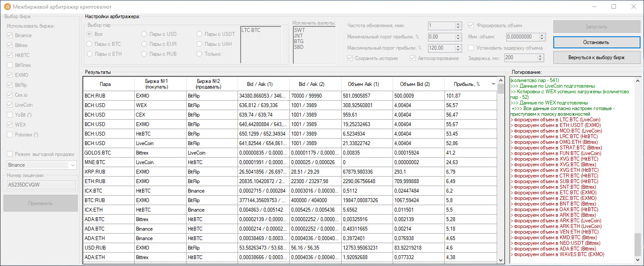Screen dimensions: 644x266
Task: Click the Задержка, мс spinner field
Action: click(x=523, y=57)
